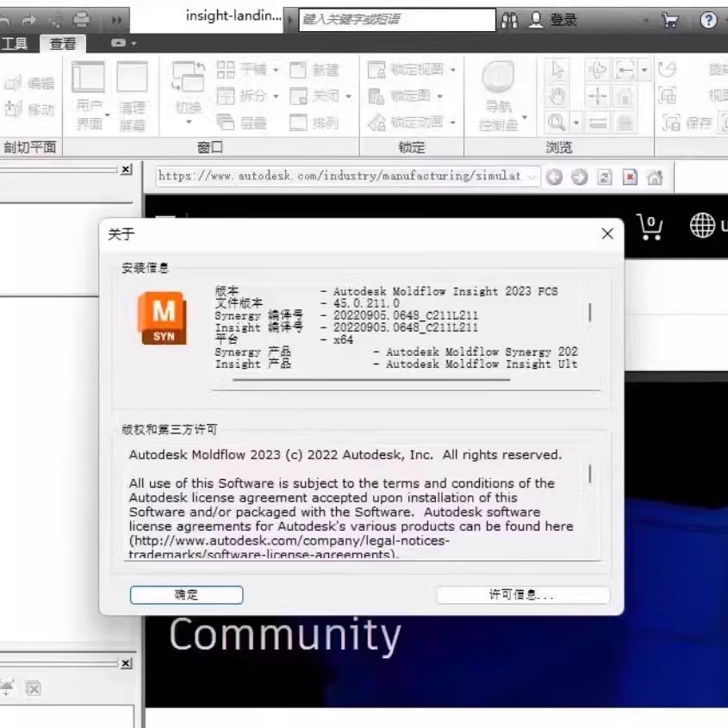
Task: Open the dropdown beside the ribbon minimize icon
Action: coord(134,43)
